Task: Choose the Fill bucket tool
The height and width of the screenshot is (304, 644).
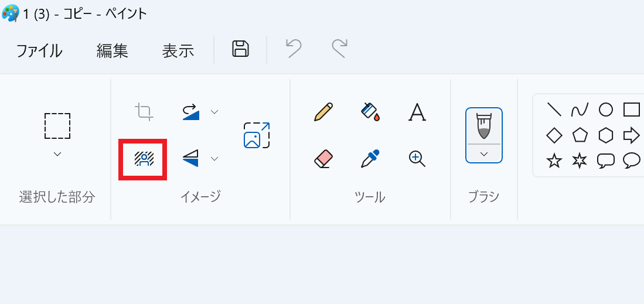Action: [370, 111]
